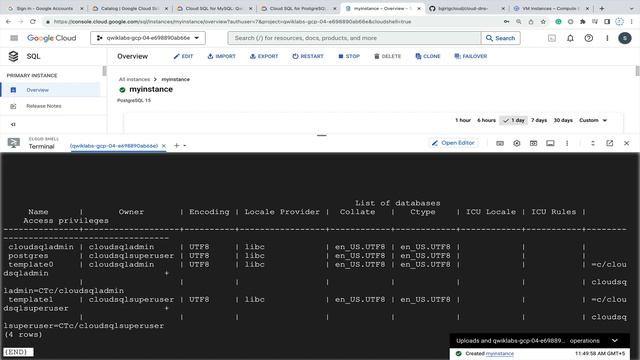Click the sidebar vertical scrollbar
Screen dimensions: 640x360
(x=104, y=71)
